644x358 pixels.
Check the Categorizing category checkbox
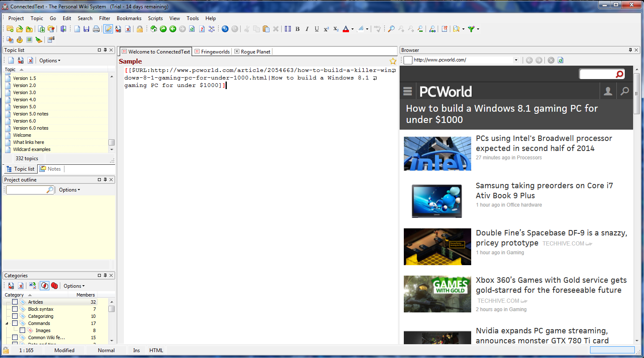(15, 316)
